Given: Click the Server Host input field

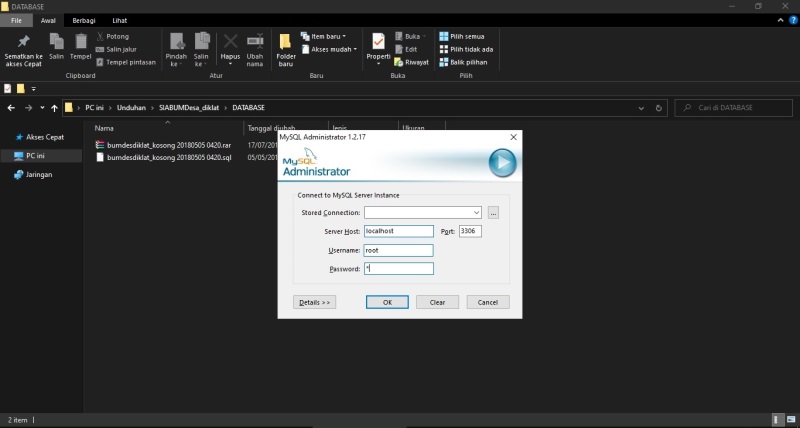Looking at the screenshot, I should click(x=398, y=231).
